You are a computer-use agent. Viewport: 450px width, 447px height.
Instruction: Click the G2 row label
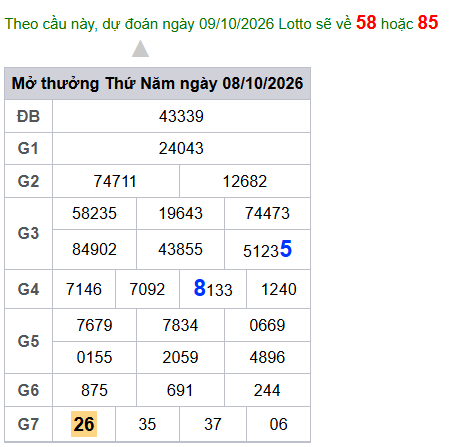(x=28, y=182)
